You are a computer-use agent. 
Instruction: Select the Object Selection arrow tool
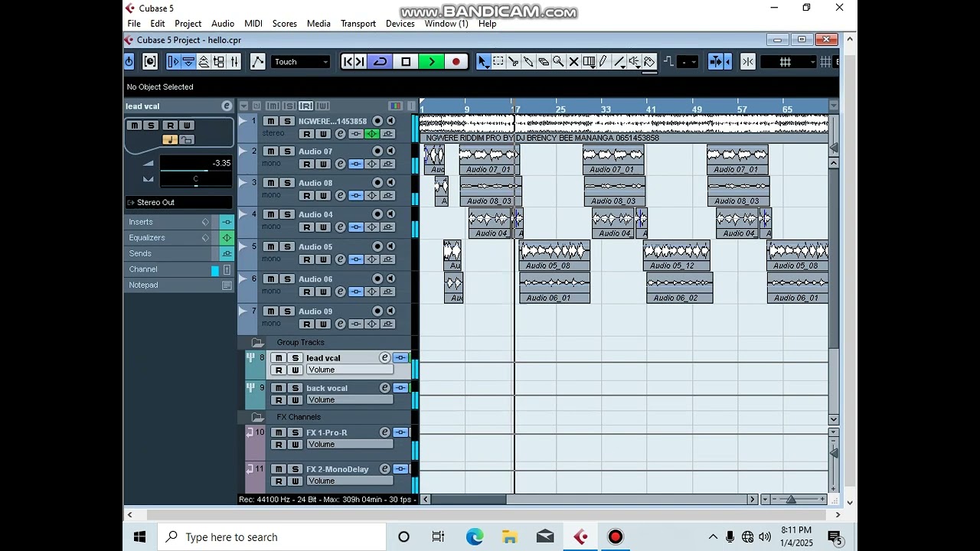483,62
